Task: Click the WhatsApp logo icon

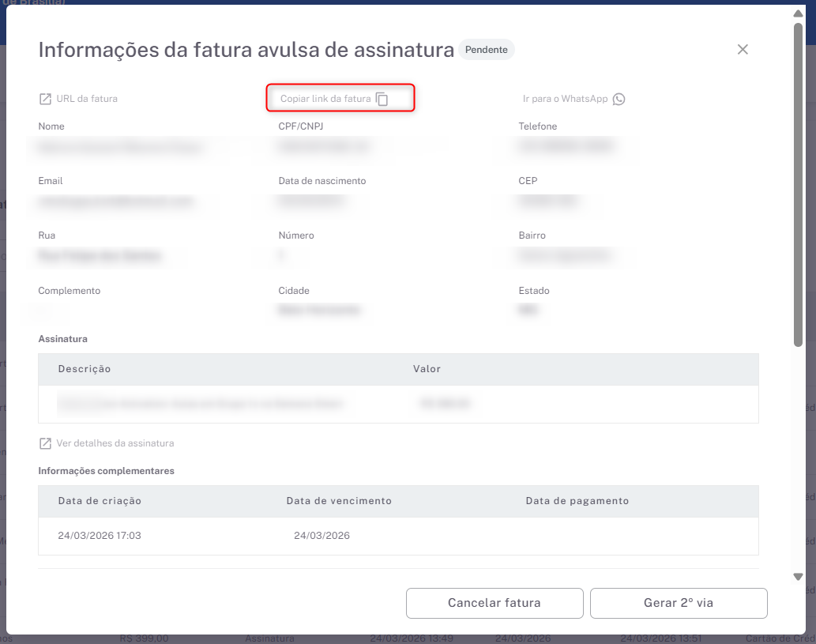Action: 619,100
